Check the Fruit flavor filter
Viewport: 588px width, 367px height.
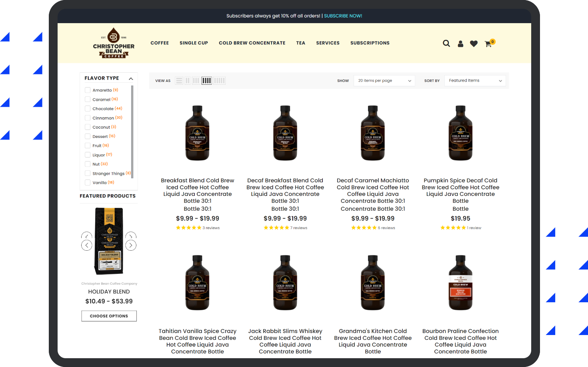tap(88, 146)
